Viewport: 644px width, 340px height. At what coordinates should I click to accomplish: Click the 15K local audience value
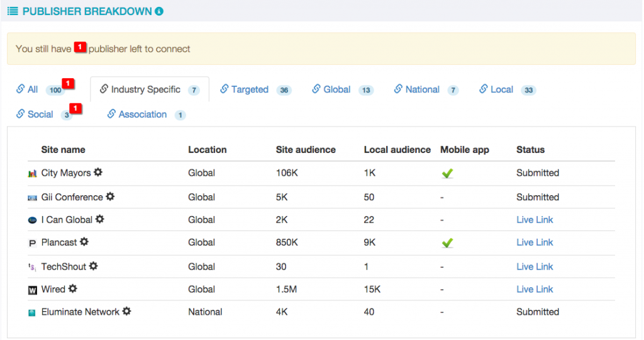[x=372, y=289]
